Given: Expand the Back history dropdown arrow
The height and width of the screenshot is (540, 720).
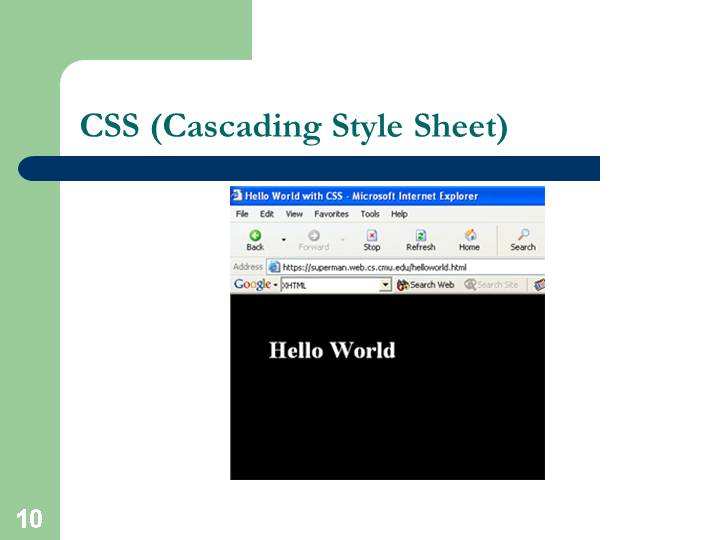Looking at the screenshot, I should pyautogui.click(x=283, y=240).
